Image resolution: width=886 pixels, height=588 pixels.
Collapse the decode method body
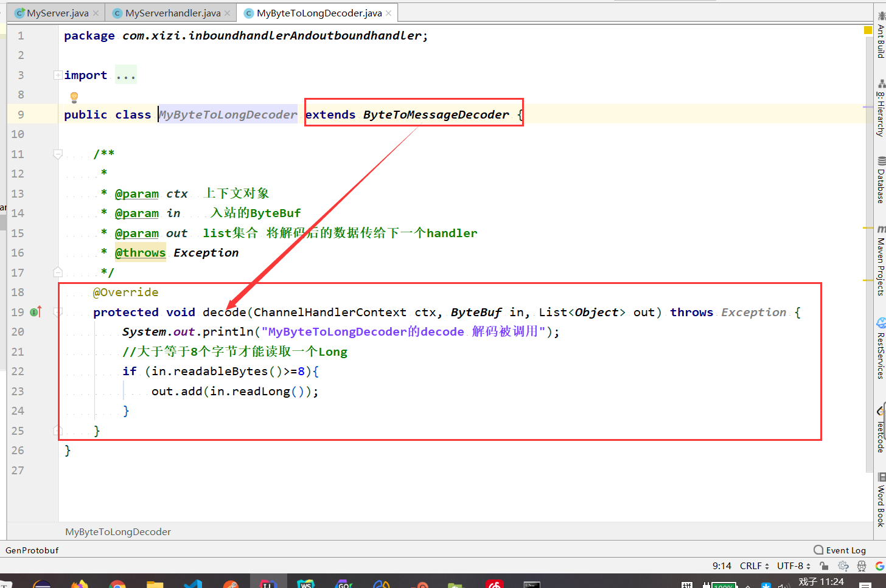[x=58, y=312]
